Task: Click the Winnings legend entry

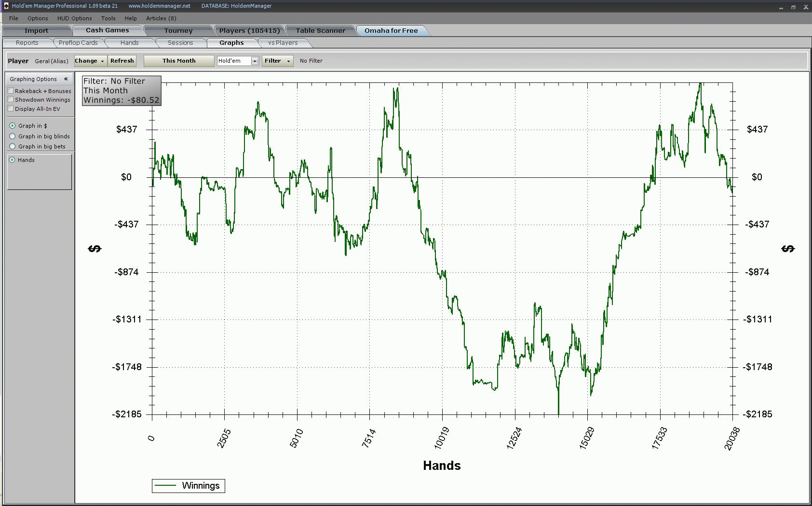Action: [x=189, y=486]
